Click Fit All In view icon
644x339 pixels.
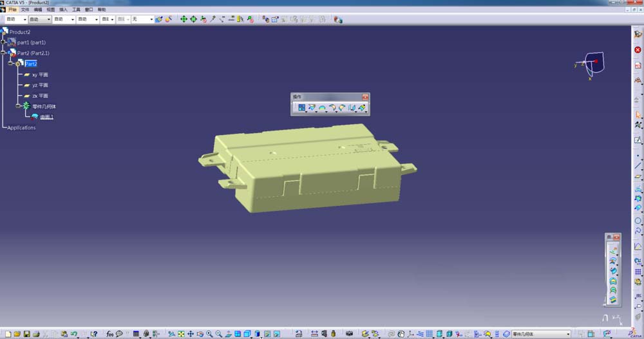click(x=181, y=334)
